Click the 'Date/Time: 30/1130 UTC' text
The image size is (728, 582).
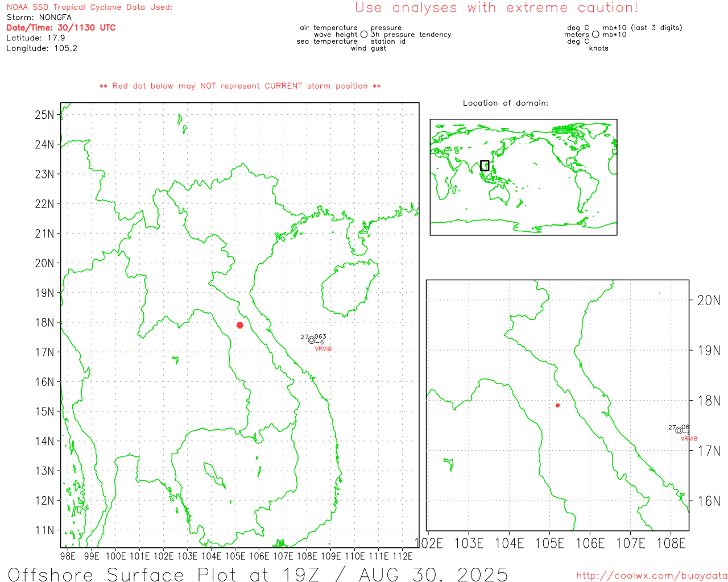click(x=61, y=27)
